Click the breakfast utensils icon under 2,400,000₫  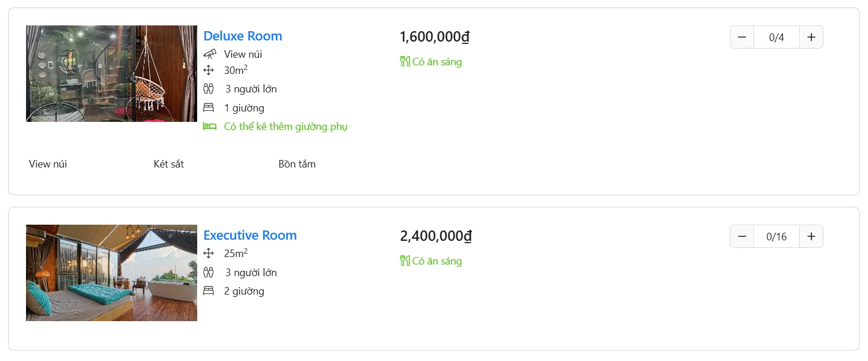click(405, 261)
